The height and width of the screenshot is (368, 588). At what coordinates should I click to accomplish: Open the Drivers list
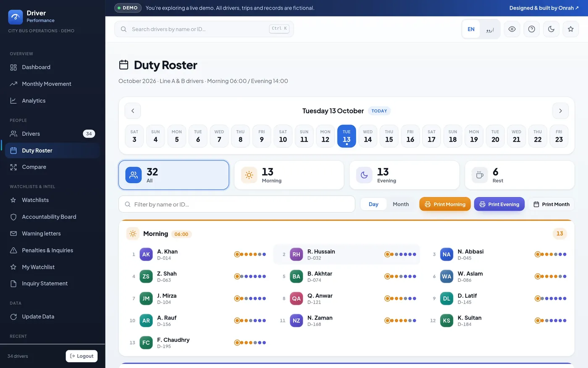pyautogui.click(x=52, y=134)
